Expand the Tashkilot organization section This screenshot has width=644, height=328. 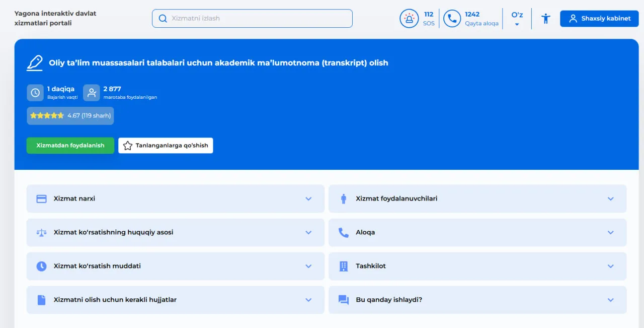click(x=477, y=266)
